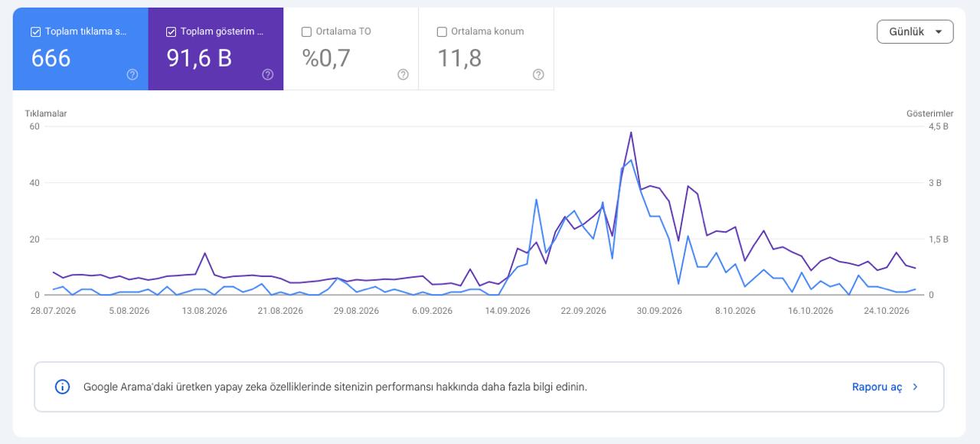Select the 11,8 average position value
Screen dimensions: 980x444
(459, 58)
